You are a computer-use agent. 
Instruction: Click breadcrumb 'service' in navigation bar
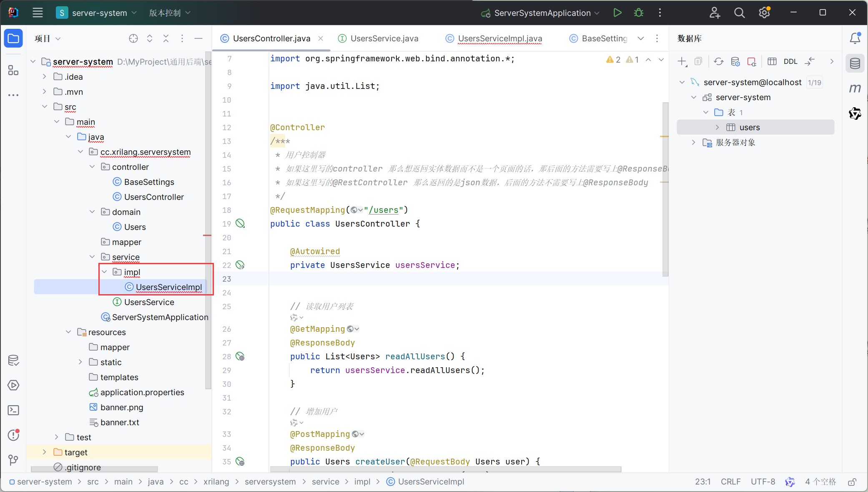pos(326,482)
